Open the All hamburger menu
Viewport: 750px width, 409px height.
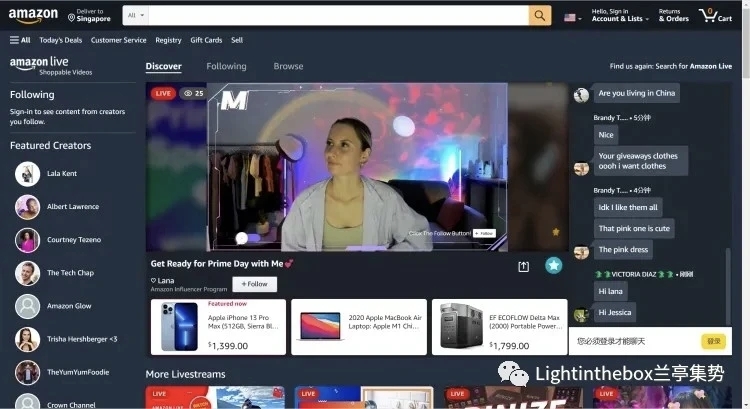[x=20, y=40]
